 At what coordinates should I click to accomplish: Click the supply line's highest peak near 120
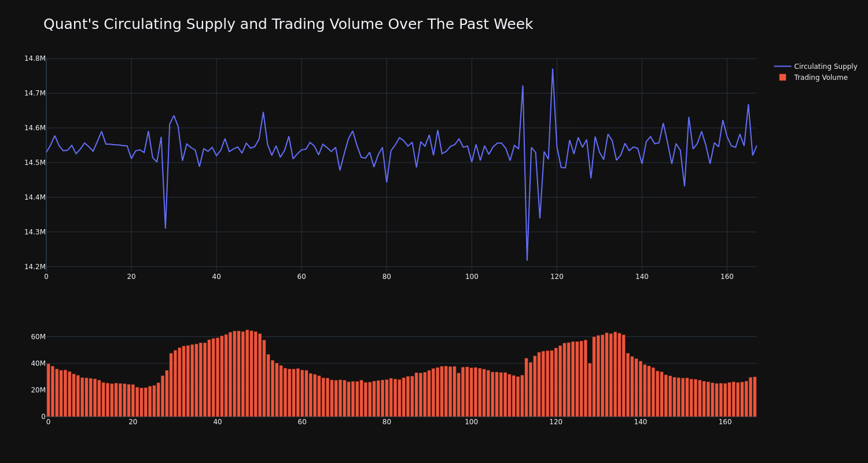pyautogui.click(x=553, y=69)
